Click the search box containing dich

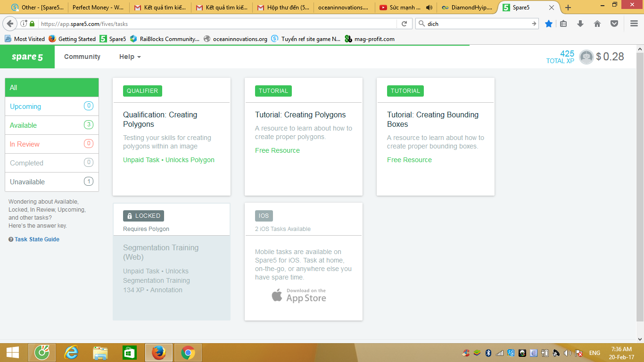(476, 24)
